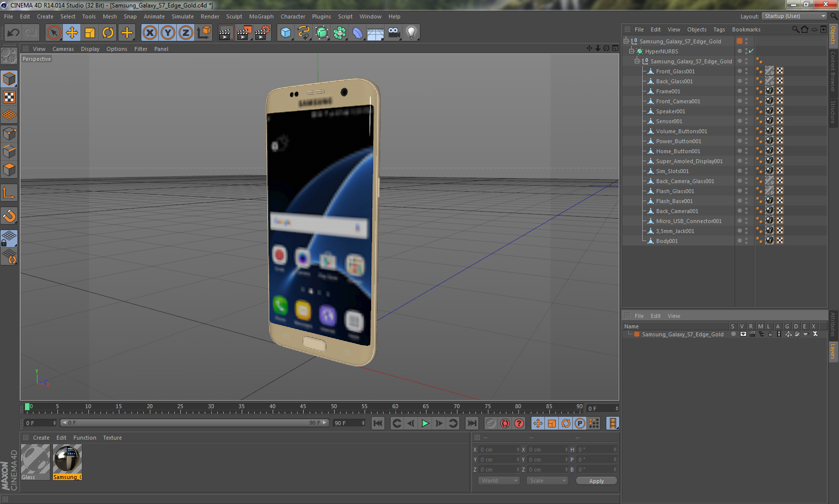This screenshot has height=504, width=839.
Task: Render the active view
Action: 226,33
